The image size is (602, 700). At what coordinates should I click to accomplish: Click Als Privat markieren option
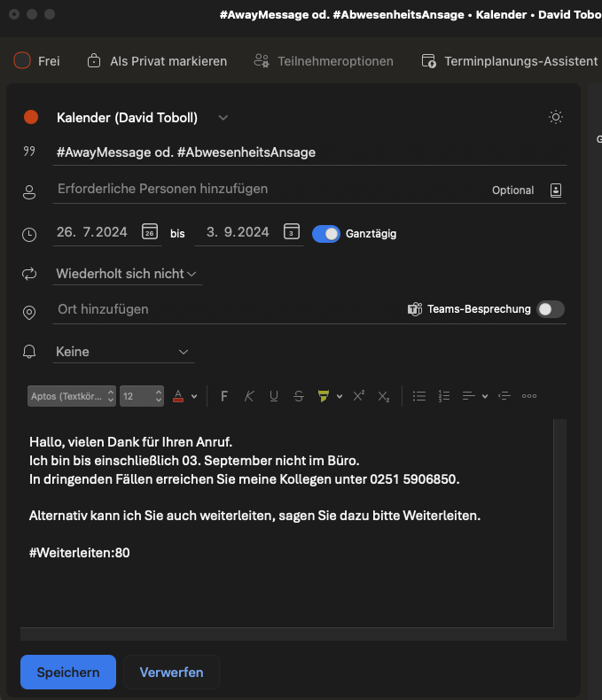pos(157,61)
